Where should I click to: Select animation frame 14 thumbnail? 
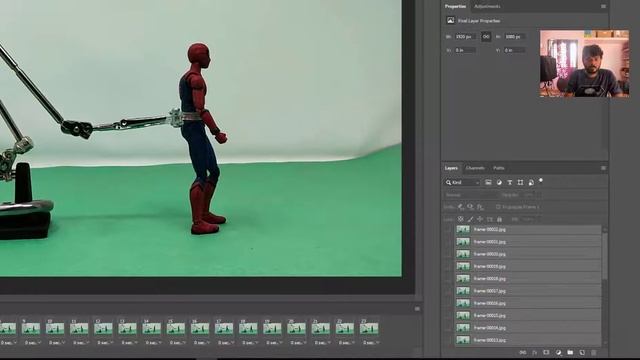pos(151,328)
